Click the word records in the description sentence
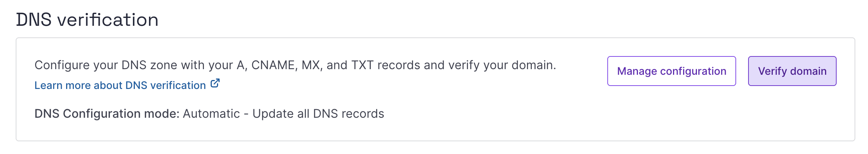Screen dimensions: 868x154 [399, 65]
